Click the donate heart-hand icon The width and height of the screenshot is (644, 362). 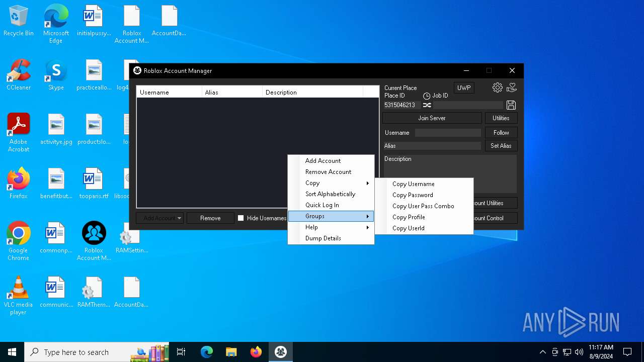[512, 87]
